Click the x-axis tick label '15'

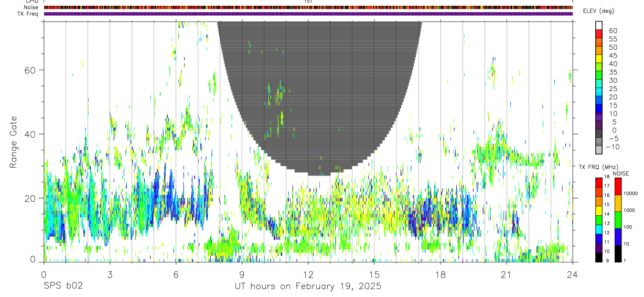pos(374,274)
